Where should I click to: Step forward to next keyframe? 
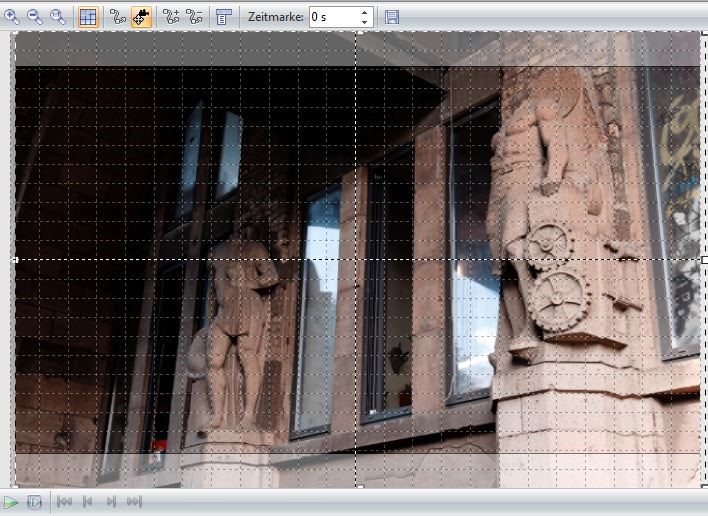[x=111, y=502]
